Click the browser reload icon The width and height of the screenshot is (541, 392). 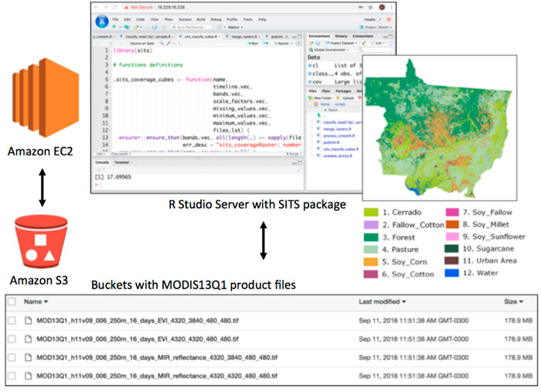tap(115, 7)
